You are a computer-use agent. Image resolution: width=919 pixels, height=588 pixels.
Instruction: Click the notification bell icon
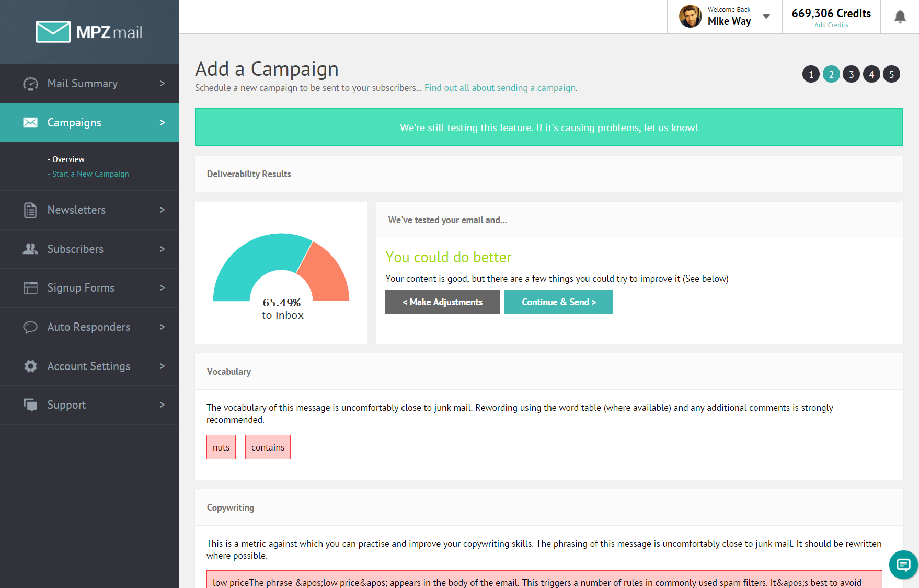pos(900,17)
